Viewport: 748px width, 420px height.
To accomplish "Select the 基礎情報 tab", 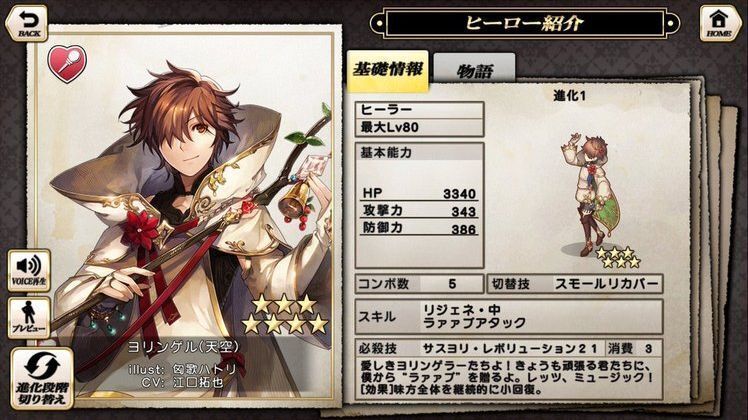I will tap(387, 71).
